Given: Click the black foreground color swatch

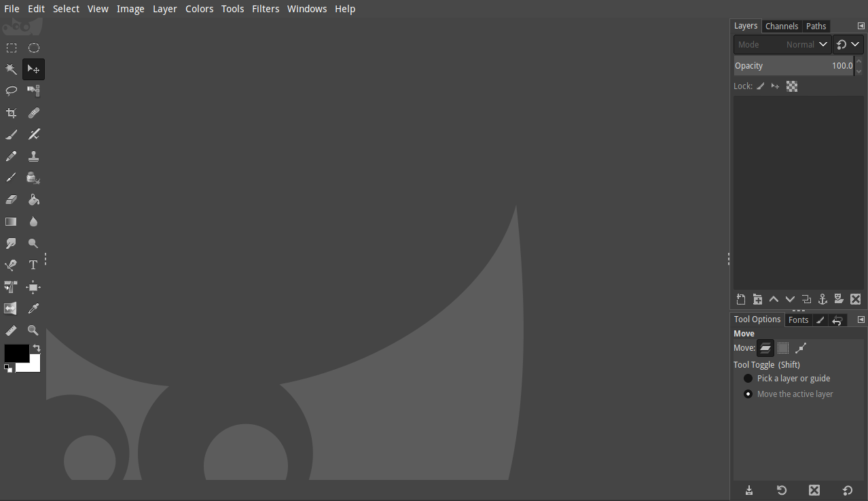Looking at the screenshot, I should (16, 353).
